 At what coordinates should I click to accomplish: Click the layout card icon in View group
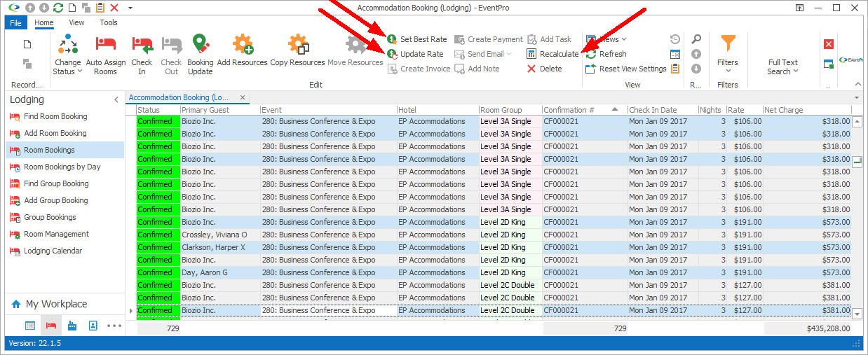click(675, 54)
